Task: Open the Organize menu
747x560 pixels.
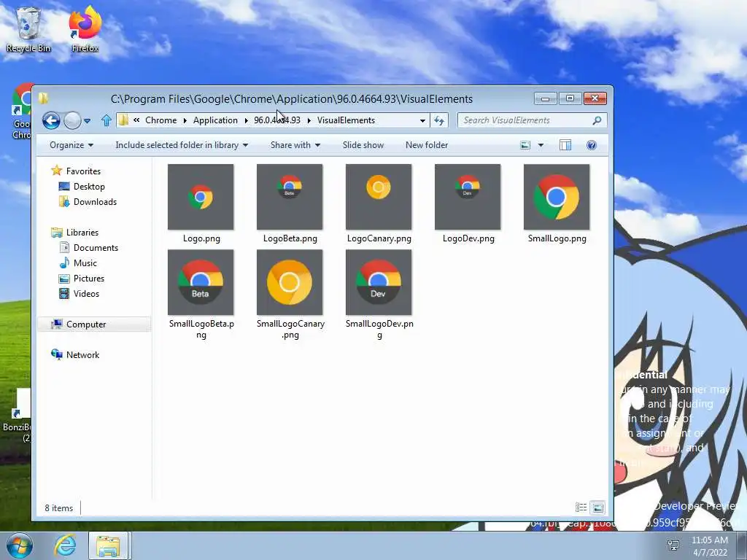Action: click(x=71, y=145)
